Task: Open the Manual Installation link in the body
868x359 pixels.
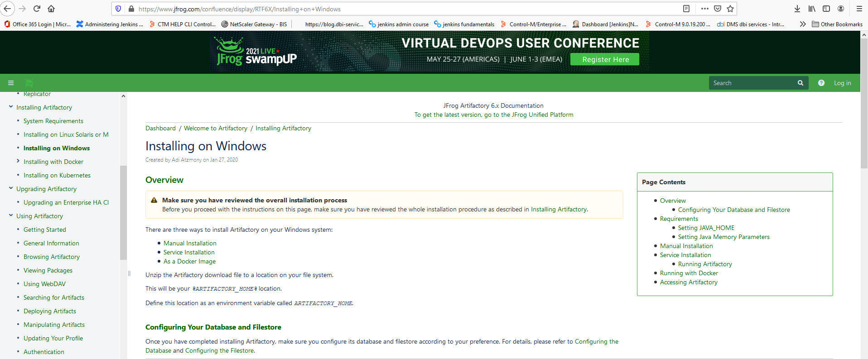Action: pos(190,243)
